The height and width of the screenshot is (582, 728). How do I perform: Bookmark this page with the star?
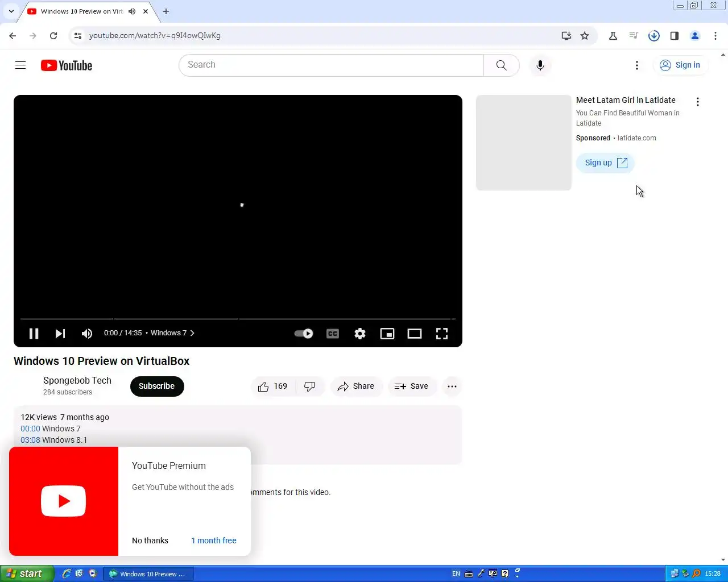[585, 36]
